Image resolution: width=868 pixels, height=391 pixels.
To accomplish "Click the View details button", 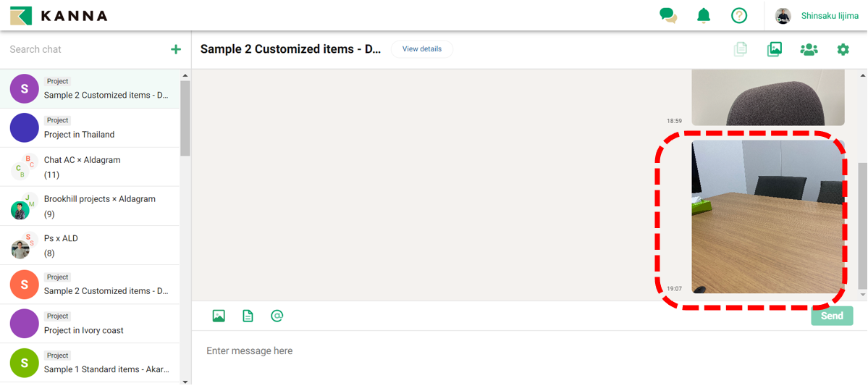I will tap(422, 49).
